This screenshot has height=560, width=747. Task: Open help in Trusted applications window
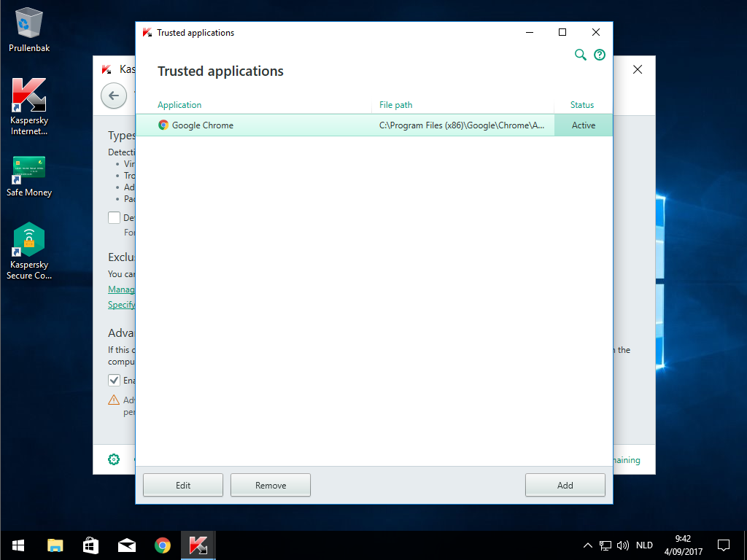[600, 55]
